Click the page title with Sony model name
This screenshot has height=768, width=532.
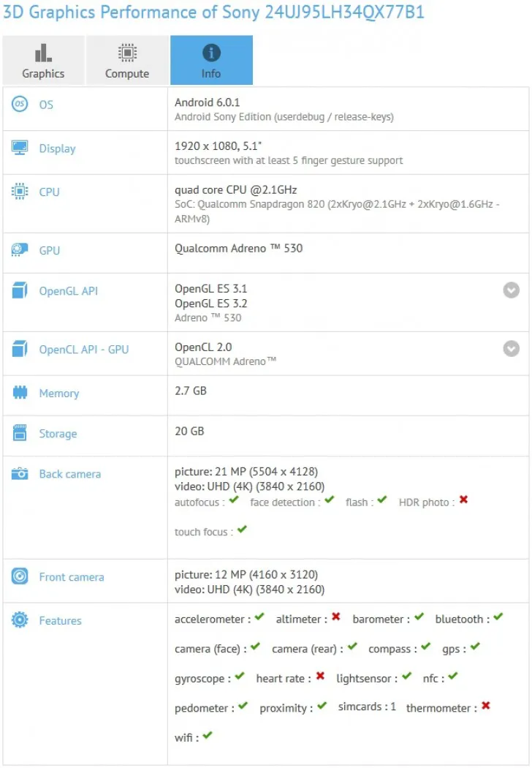pyautogui.click(x=214, y=12)
